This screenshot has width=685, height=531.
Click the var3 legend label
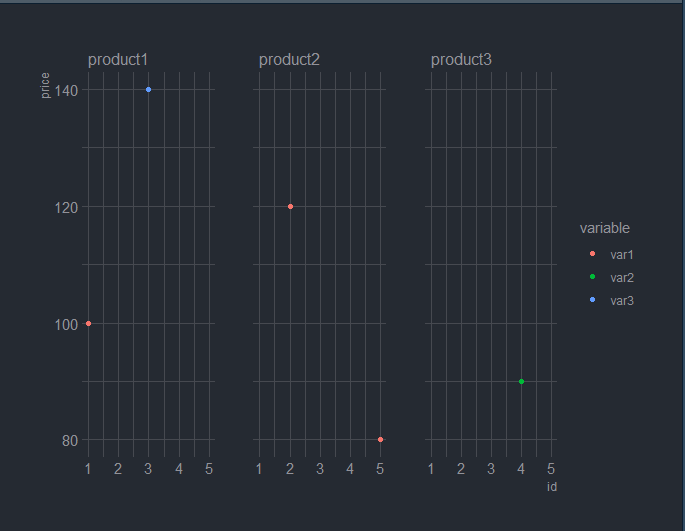622,301
